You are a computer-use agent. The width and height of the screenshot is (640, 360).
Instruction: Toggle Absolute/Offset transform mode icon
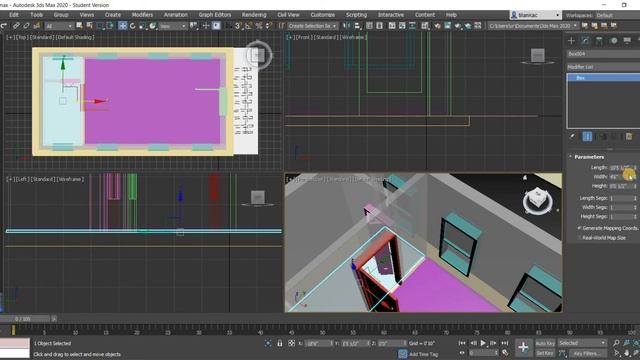click(x=291, y=343)
